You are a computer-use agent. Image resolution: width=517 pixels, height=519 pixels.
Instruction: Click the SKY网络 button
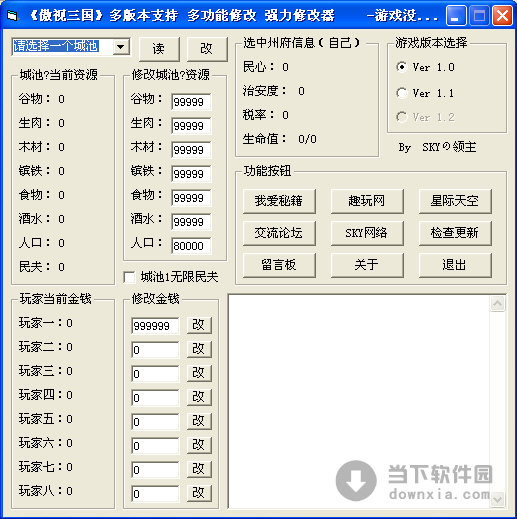click(367, 233)
